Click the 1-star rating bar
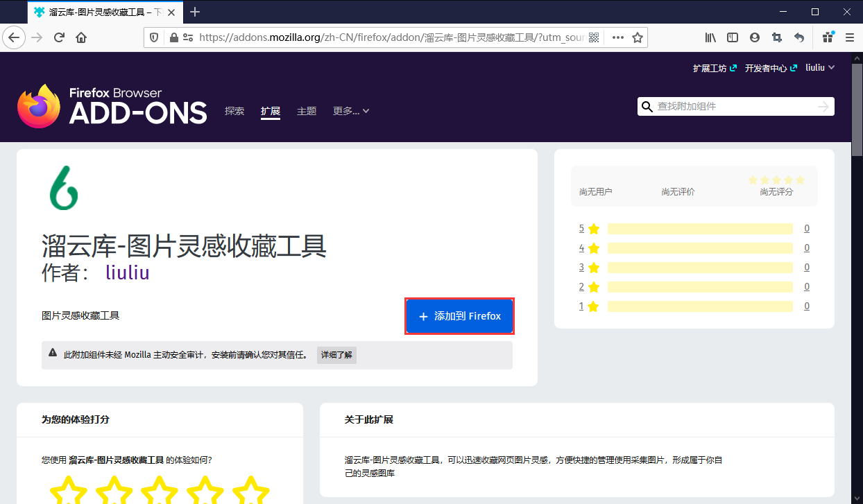This screenshot has height=504, width=863. pyautogui.click(x=700, y=306)
